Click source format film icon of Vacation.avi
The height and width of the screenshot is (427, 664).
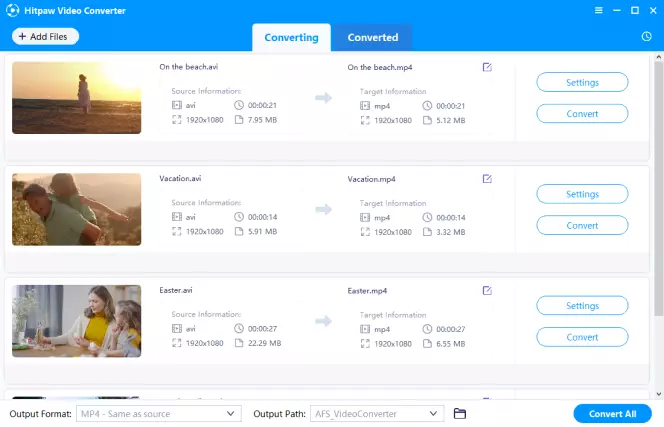[x=177, y=217]
